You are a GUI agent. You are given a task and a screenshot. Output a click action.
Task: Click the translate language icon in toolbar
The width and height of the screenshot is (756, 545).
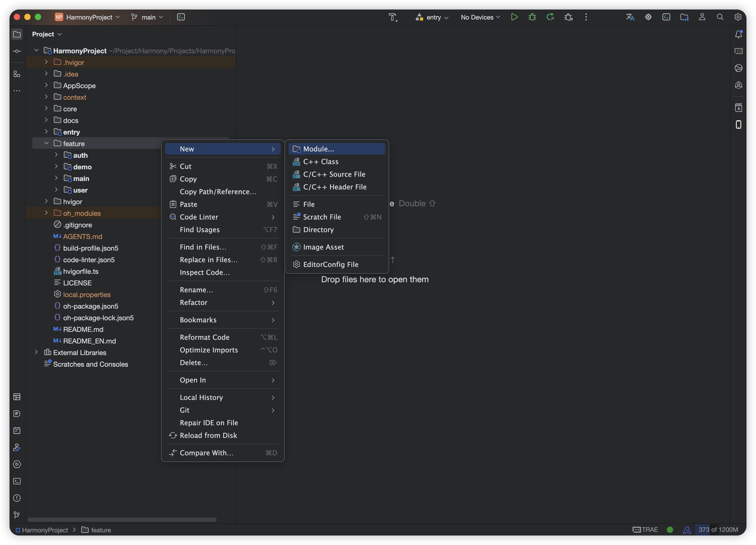pyautogui.click(x=630, y=17)
